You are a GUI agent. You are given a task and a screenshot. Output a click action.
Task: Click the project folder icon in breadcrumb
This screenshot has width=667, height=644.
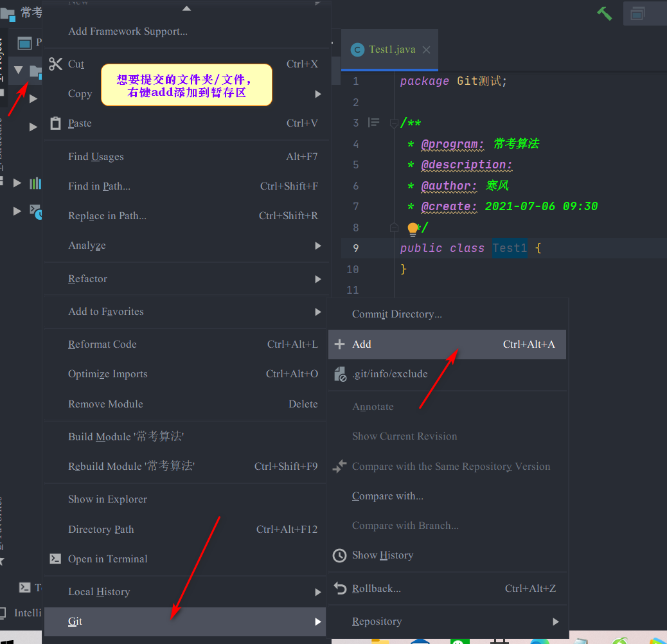(8, 13)
